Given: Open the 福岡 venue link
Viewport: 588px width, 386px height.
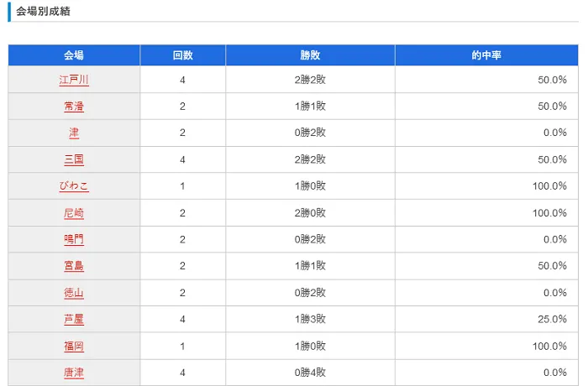Looking at the screenshot, I should tap(74, 346).
